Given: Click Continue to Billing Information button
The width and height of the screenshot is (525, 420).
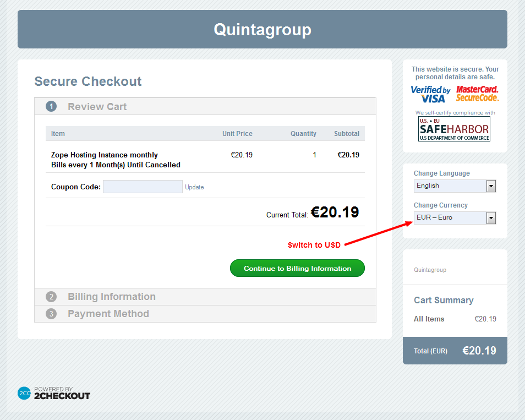Looking at the screenshot, I should click(297, 268).
